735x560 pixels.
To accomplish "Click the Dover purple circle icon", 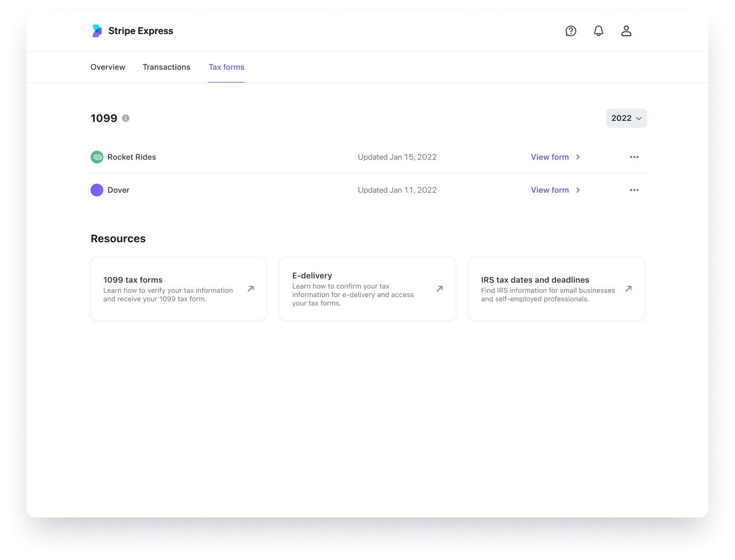I will pos(97,190).
